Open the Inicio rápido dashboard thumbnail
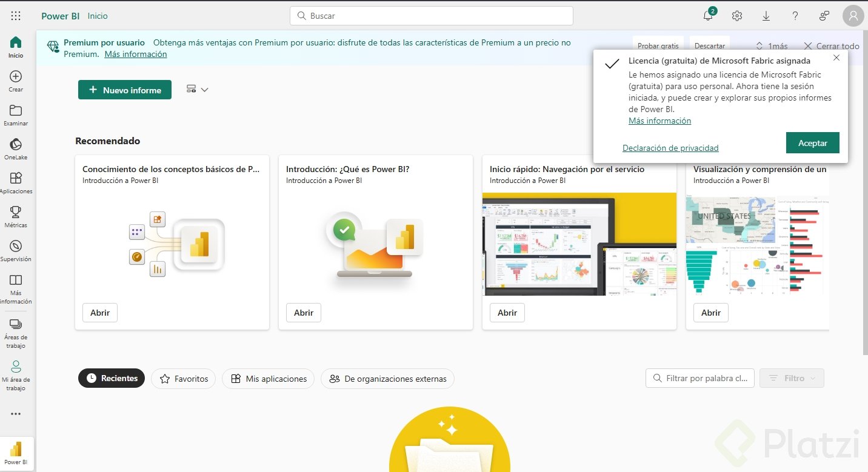The height and width of the screenshot is (472, 868). (579, 244)
